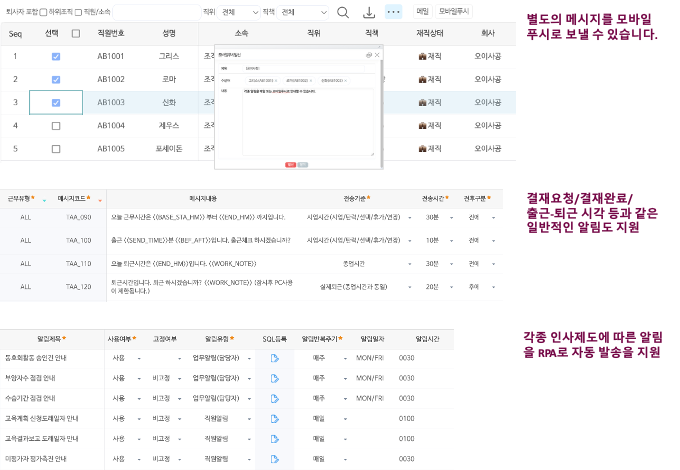Check the checkbox for employee AB1004

click(x=56, y=126)
